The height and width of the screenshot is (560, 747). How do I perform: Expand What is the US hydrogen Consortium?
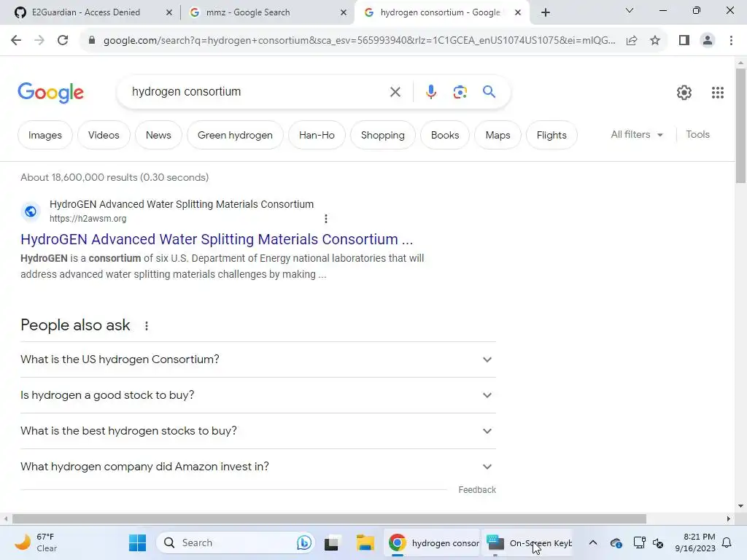pyautogui.click(x=258, y=359)
